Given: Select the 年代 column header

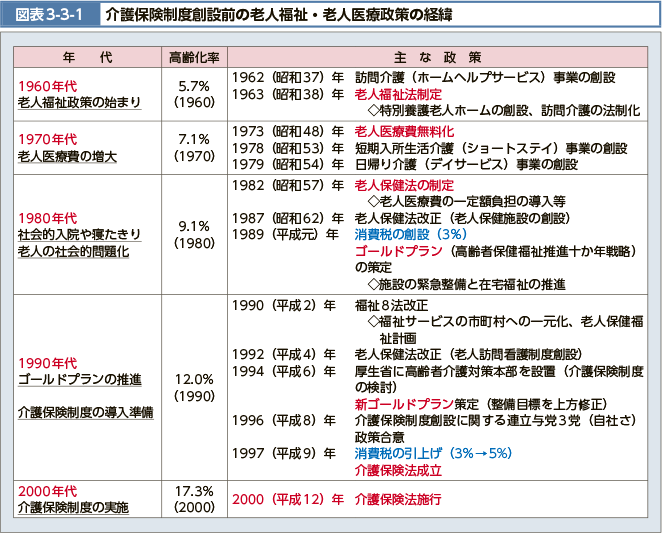Looking at the screenshot, I should pos(83,57).
